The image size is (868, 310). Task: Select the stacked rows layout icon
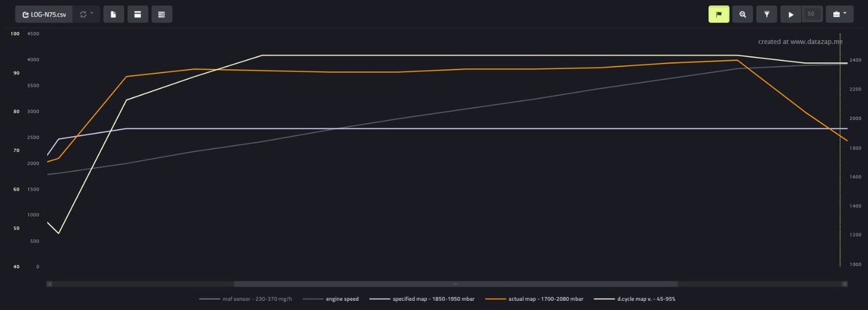[162, 14]
